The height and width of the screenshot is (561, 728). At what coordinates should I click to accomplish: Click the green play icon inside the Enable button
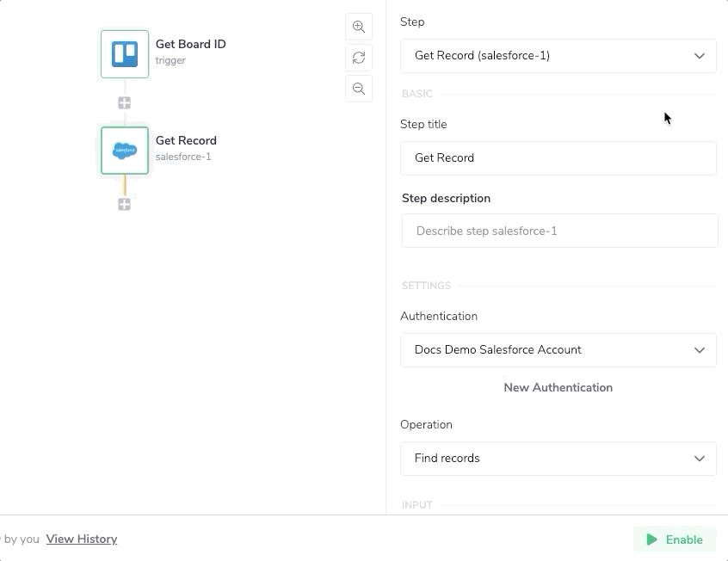(653, 539)
